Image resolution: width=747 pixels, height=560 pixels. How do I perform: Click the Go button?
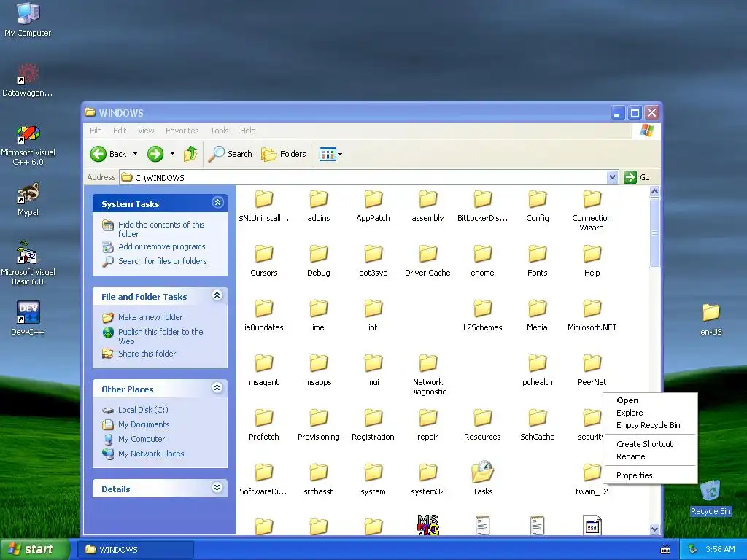click(x=637, y=177)
